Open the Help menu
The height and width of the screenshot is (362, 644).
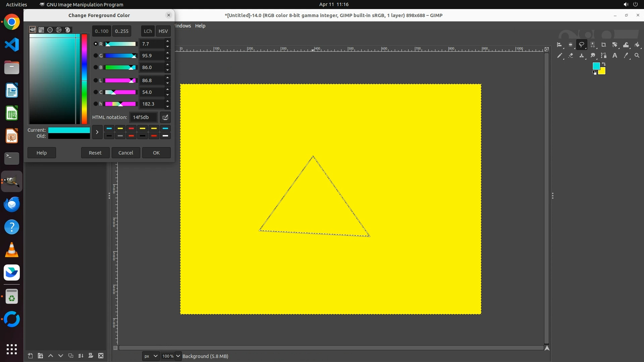200,26
